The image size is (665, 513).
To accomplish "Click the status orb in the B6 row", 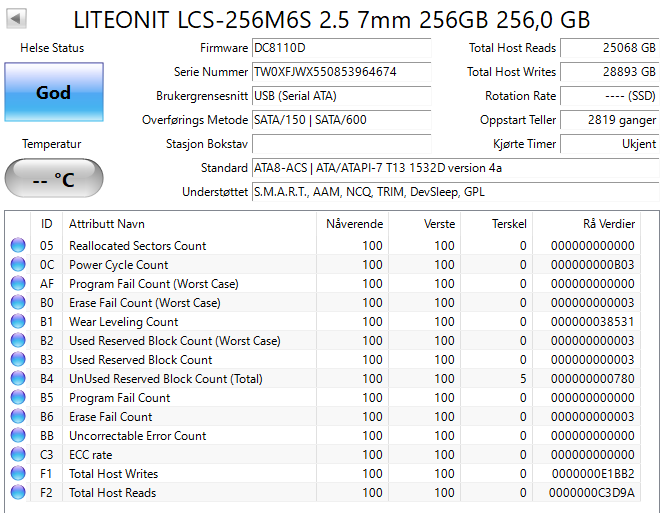I will coord(18,417).
